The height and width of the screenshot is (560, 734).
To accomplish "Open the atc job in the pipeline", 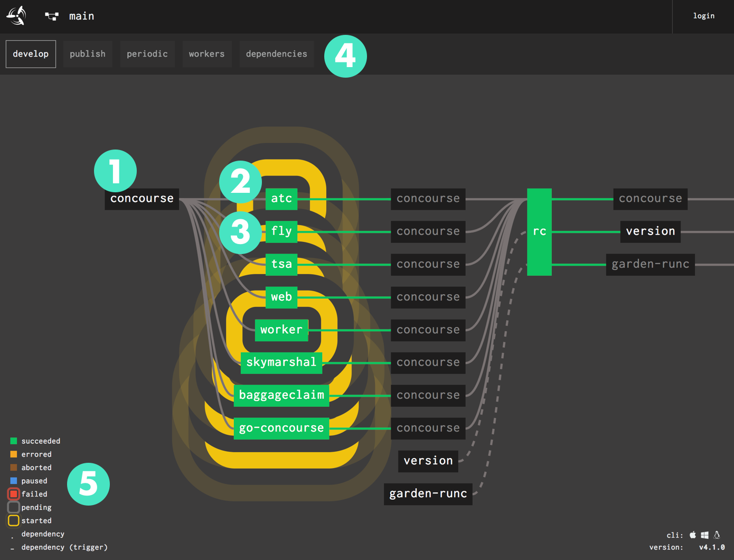I will 281,199.
